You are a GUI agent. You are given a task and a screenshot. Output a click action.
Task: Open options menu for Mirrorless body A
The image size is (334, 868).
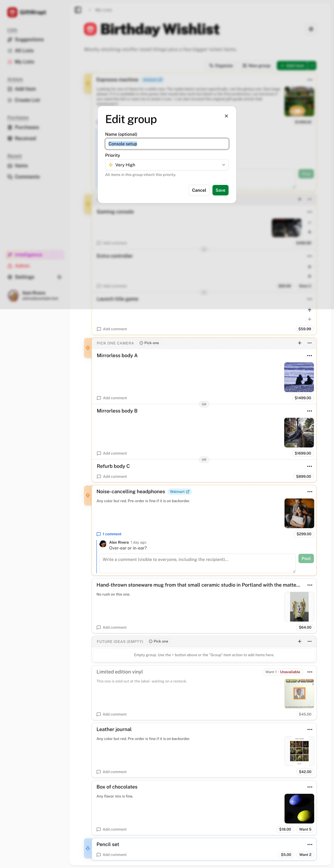coord(309,355)
